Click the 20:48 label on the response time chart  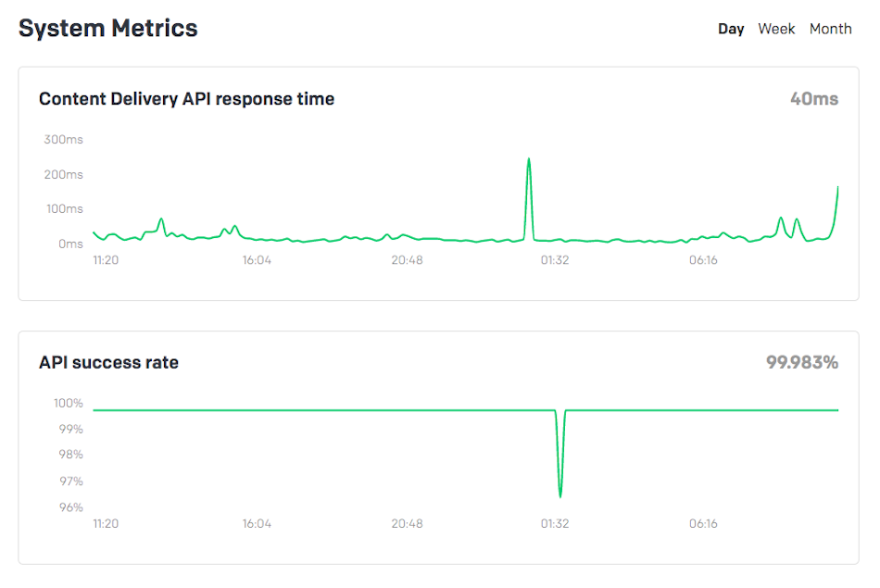407,260
